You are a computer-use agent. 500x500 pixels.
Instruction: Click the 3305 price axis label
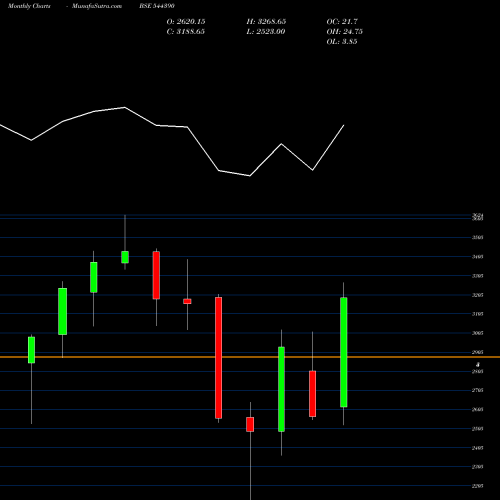tap(478, 276)
